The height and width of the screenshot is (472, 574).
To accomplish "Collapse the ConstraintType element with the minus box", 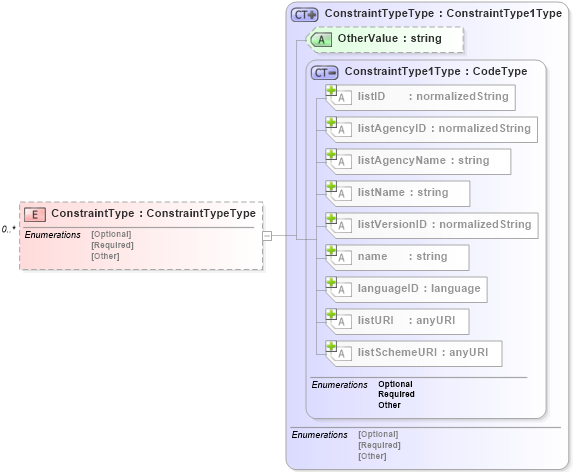I will [267, 236].
